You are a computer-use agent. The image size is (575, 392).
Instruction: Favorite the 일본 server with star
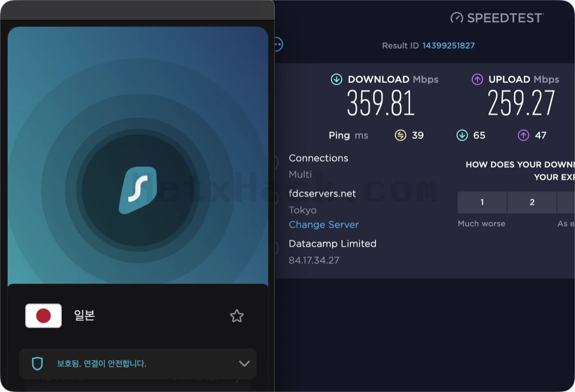pos(237,316)
